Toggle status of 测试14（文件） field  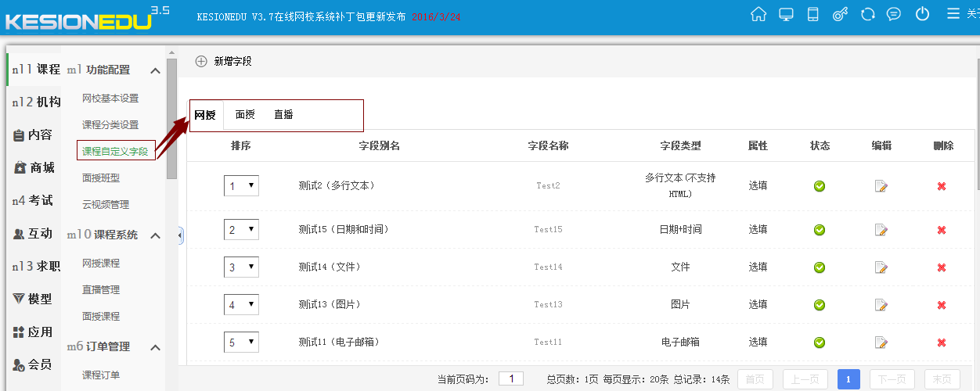(820, 267)
